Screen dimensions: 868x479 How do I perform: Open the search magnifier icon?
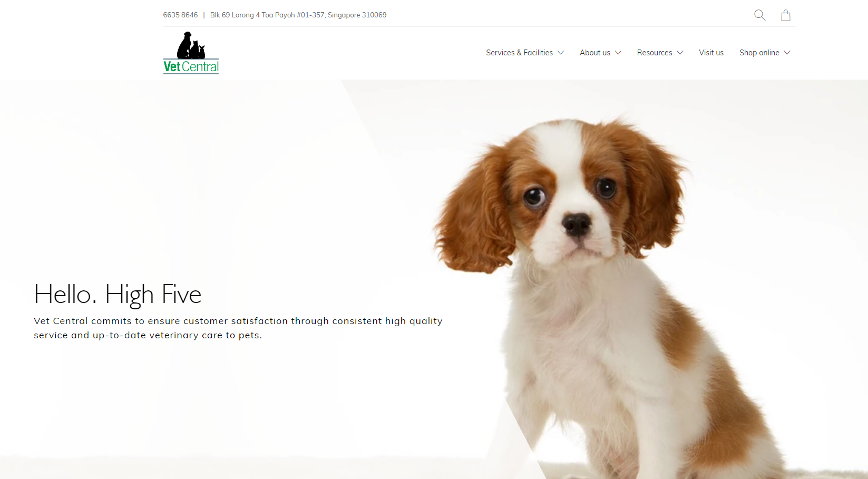tap(759, 15)
